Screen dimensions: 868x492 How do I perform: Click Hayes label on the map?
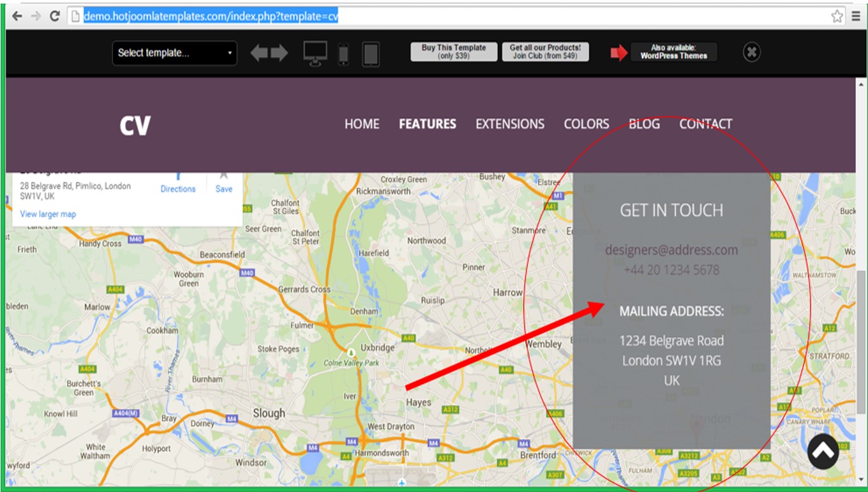click(419, 403)
